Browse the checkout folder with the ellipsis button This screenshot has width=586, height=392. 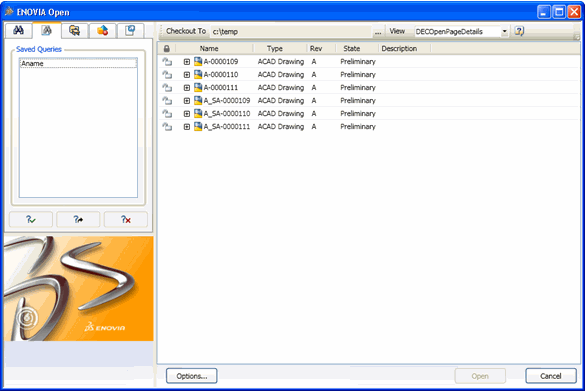point(378,32)
